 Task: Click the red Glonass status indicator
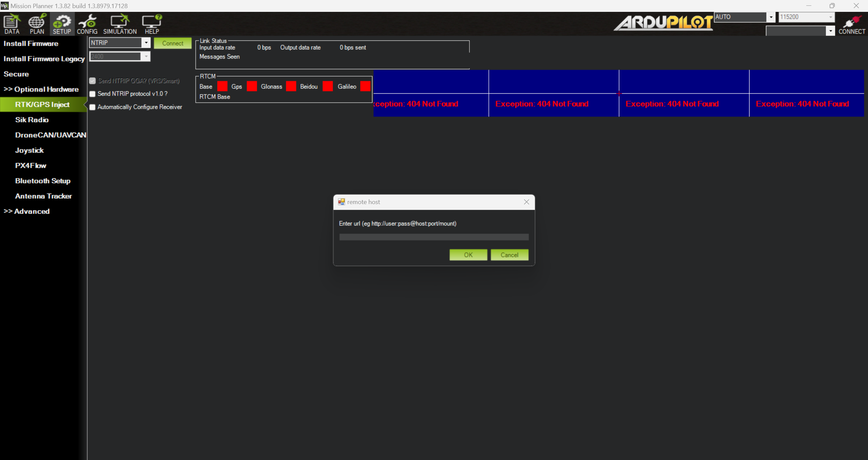(291, 86)
